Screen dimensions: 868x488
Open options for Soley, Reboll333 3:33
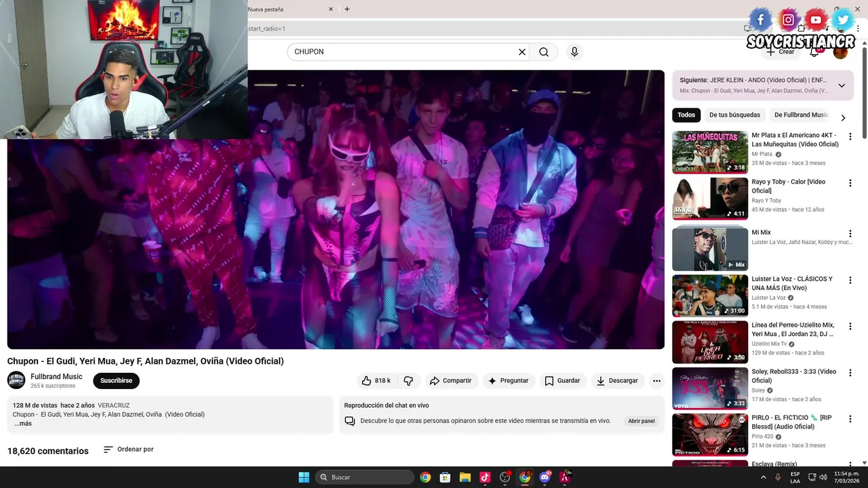tap(850, 373)
